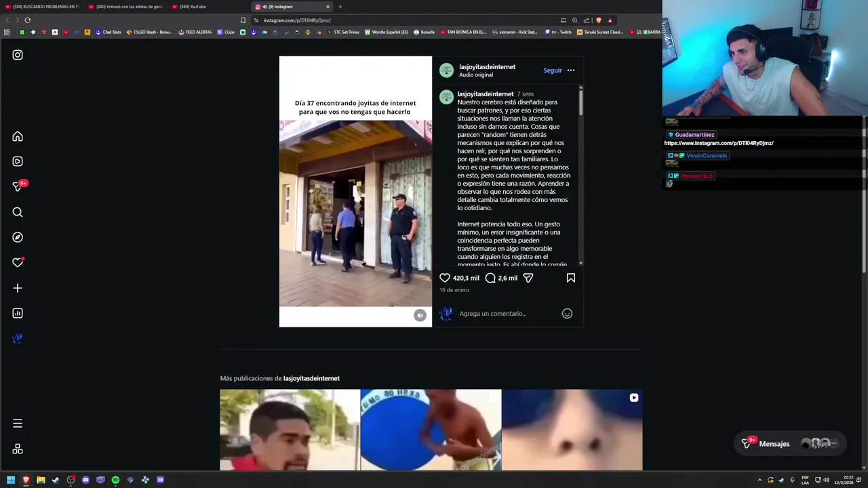868x488 pixels.
Task: Create a new post with the plus icon
Action: 18,288
